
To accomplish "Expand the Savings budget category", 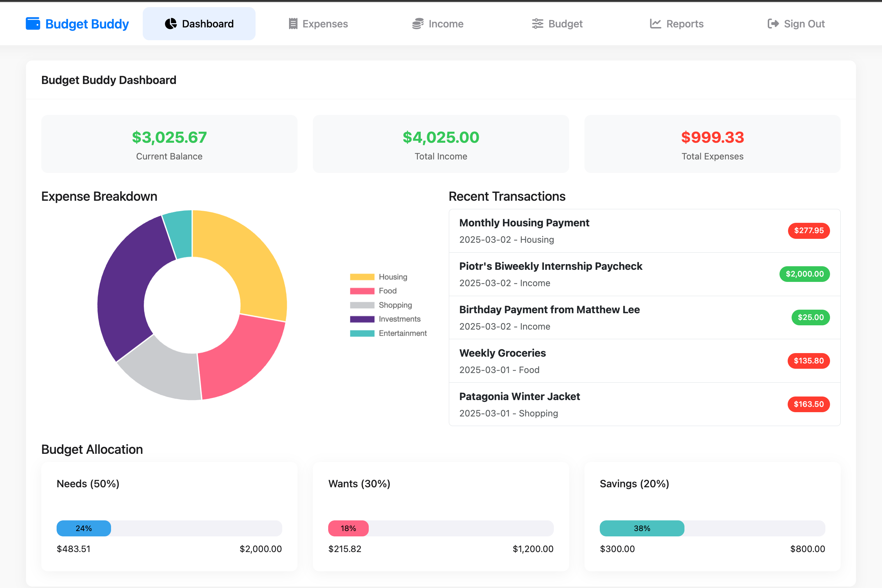I will [x=635, y=484].
